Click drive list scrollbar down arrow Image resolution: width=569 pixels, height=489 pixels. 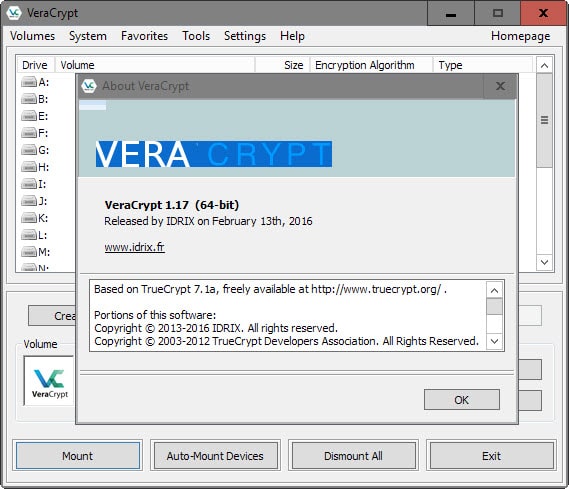[x=544, y=262]
